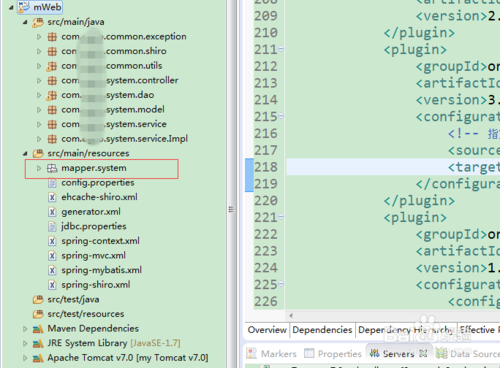Click the src/main/resources folder icon
This screenshot has height=368, width=500.
pos(38,154)
